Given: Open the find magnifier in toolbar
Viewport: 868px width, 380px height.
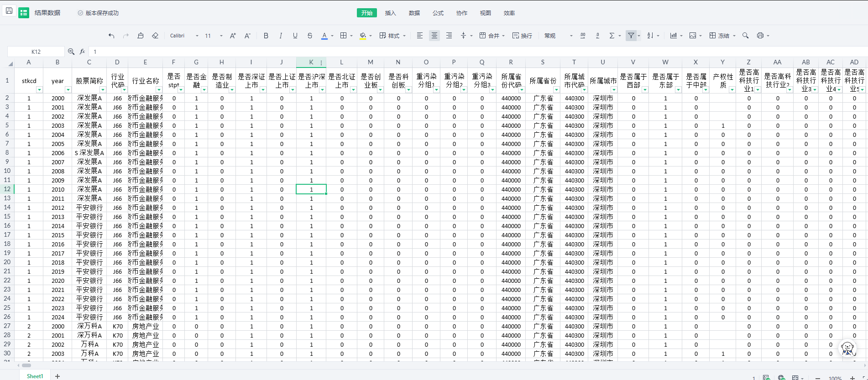Looking at the screenshot, I should [745, 36].
